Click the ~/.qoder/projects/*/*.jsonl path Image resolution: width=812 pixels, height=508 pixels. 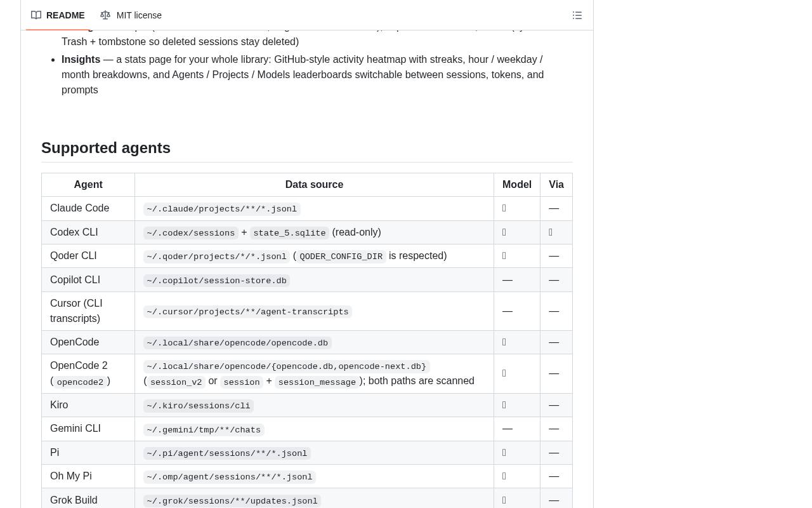tap(217, 257)
